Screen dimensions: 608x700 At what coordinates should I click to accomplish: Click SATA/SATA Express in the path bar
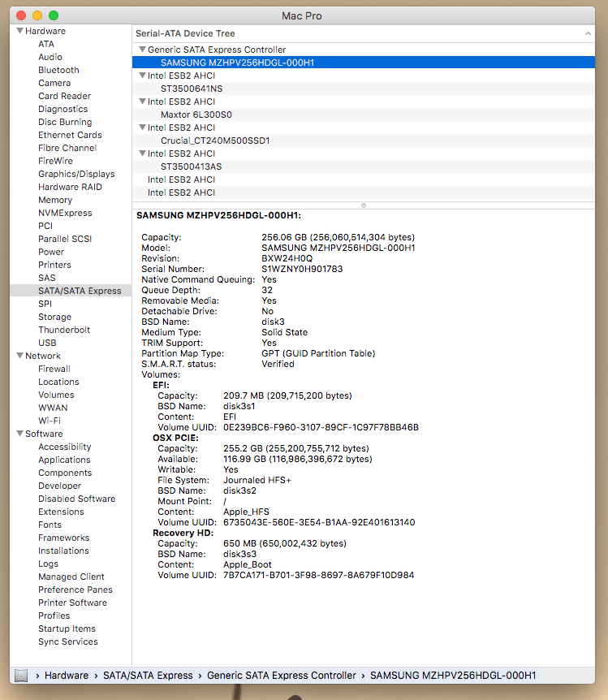pos(148,676)
